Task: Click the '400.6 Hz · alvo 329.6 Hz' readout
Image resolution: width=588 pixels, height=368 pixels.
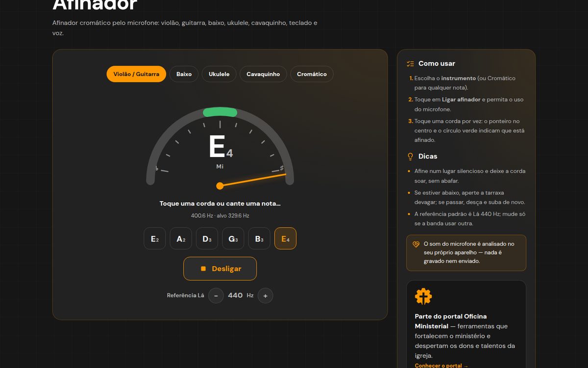Action: 220,215
